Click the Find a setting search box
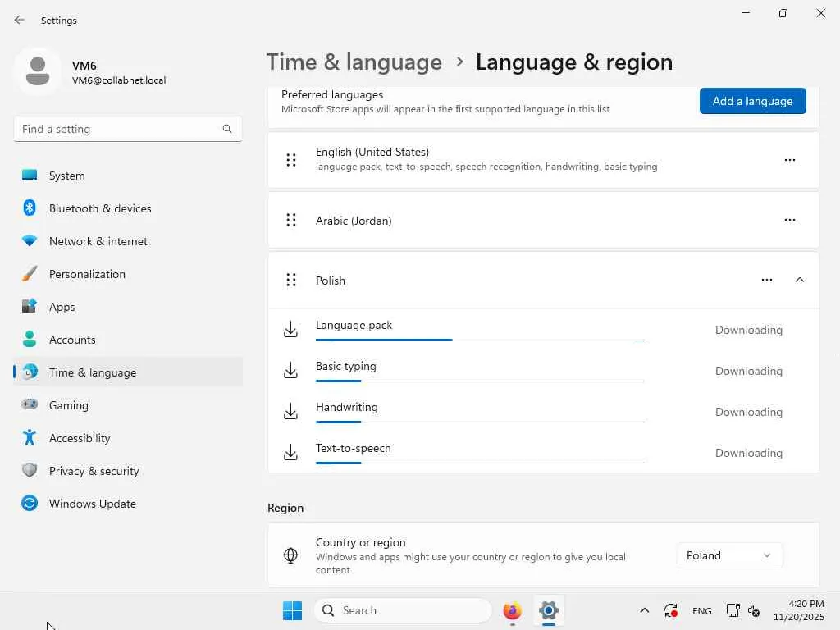Viewport: 840px width, 630px height. click(x=120, y=129)
